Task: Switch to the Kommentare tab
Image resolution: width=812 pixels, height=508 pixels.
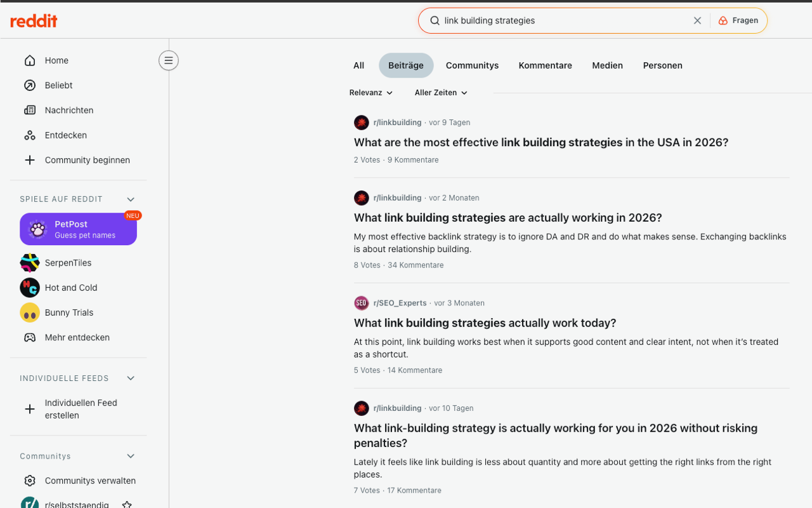Action: (x=545, y=65)
